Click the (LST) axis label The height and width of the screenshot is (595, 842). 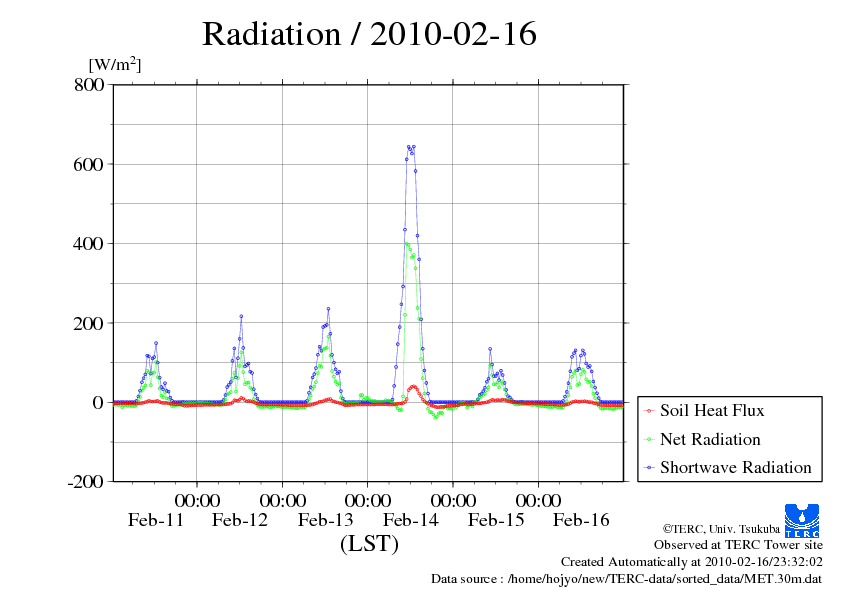(369, 543)
